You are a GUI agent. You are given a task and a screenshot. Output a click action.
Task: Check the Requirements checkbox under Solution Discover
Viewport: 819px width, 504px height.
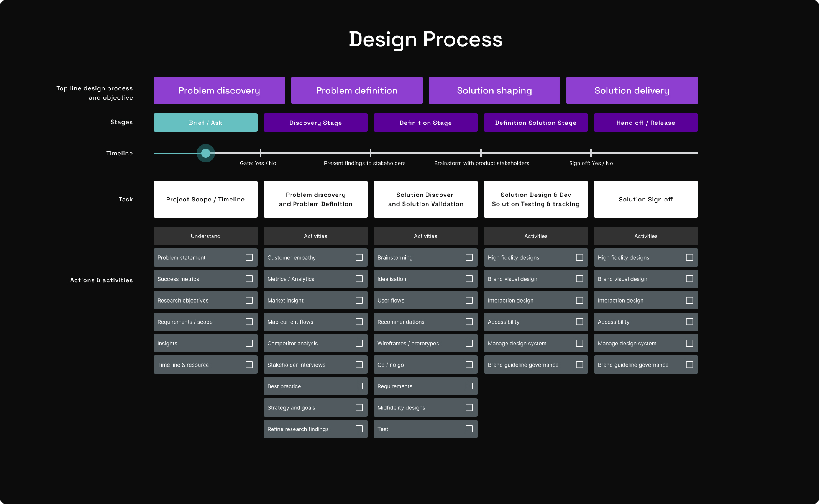tap(469, 386)
